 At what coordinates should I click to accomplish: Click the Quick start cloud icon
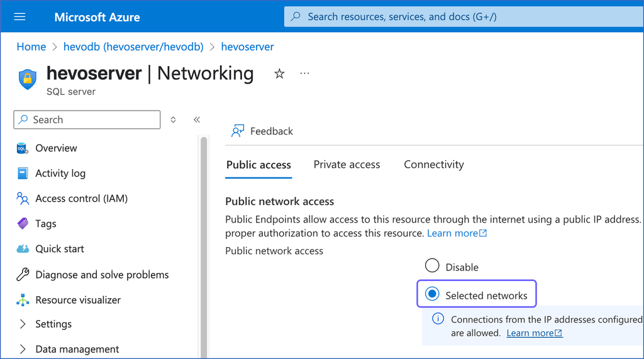pos(23,249)
